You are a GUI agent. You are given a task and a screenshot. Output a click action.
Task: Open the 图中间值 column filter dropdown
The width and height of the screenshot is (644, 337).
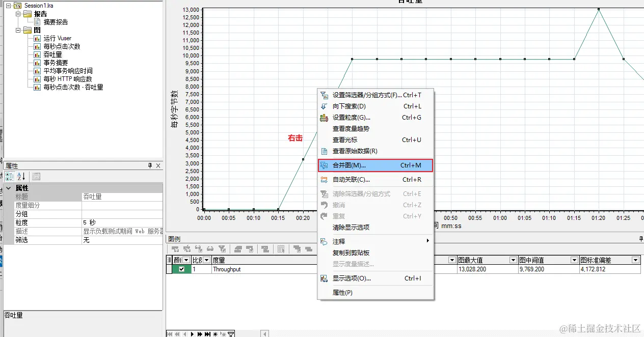(x=574, y=260)
